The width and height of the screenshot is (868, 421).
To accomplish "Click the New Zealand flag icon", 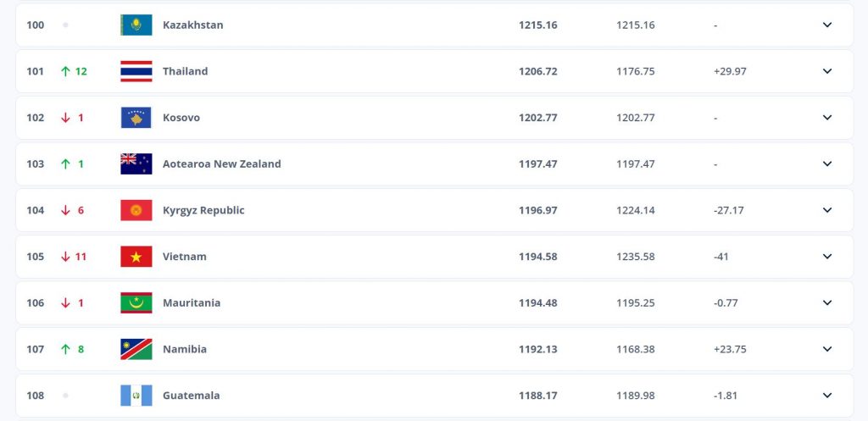I will 136,163.
